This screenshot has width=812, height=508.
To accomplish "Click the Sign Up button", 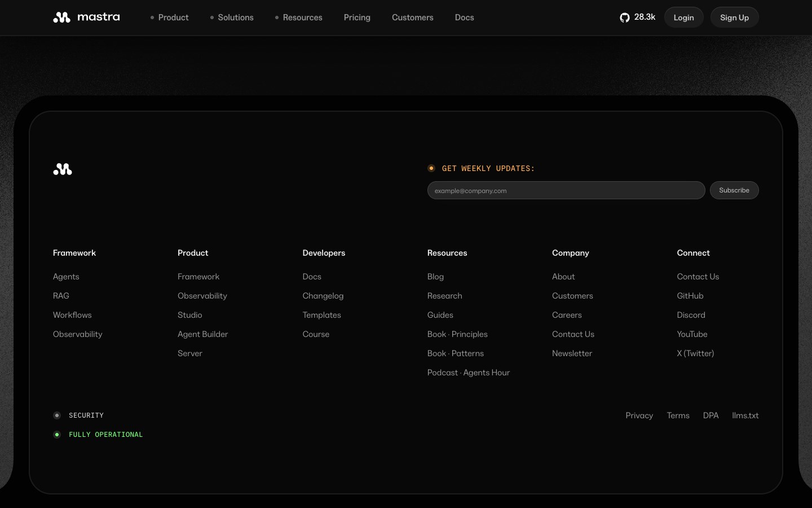I will 734,17.
